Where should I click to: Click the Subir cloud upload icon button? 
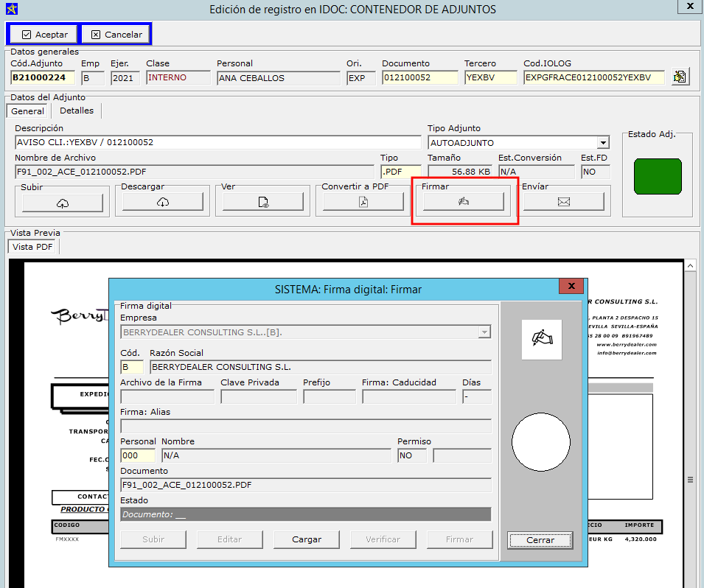point(62,202)
